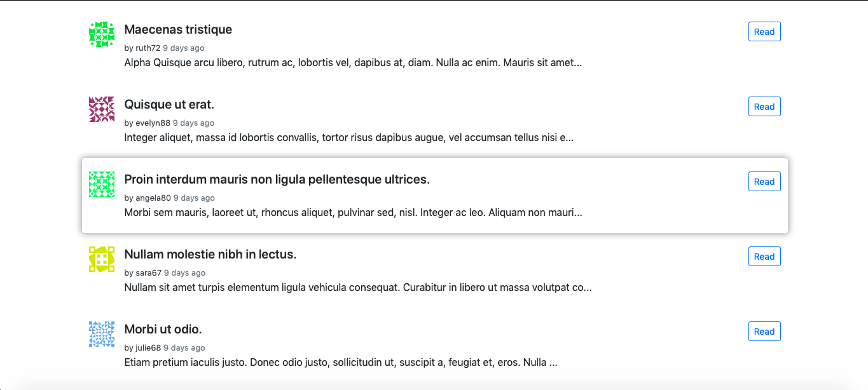Viewport: 868px width, 390px height.
Task: Click the author name sara67
Action: (149, 273)
